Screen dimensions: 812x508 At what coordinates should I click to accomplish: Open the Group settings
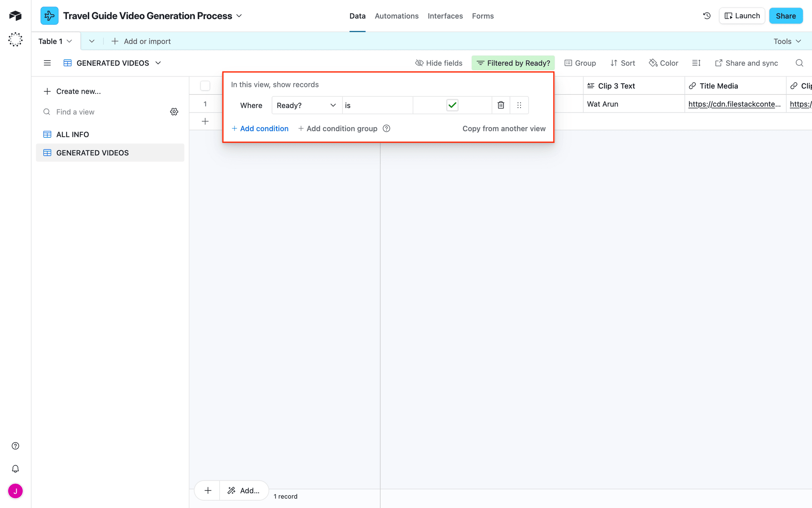click(x=580, y=63)
